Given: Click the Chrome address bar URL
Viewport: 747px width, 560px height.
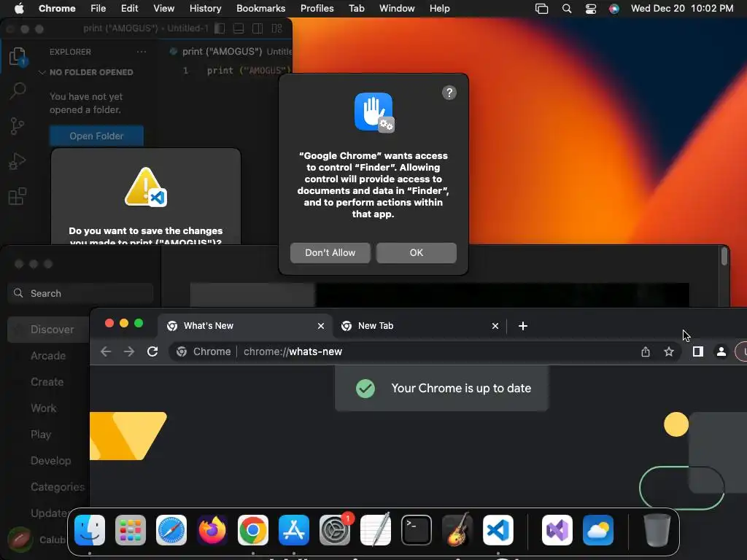Looking at the screenshot, I should click(x=293, y=351).
